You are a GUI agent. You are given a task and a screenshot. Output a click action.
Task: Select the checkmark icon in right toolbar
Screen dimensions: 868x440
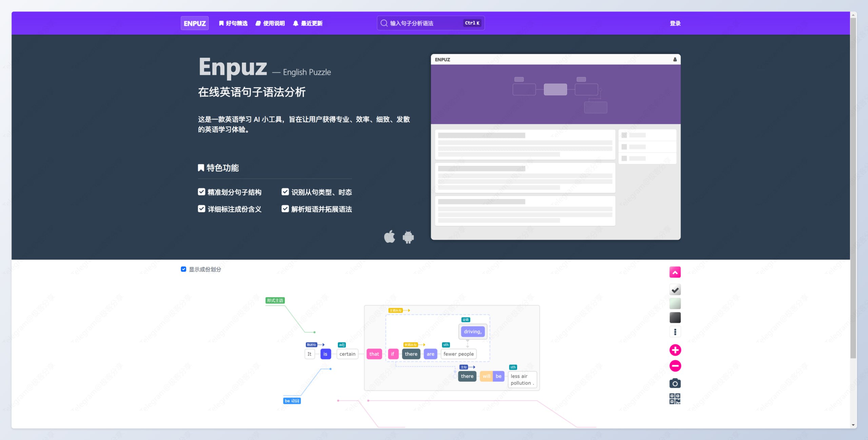675,290
